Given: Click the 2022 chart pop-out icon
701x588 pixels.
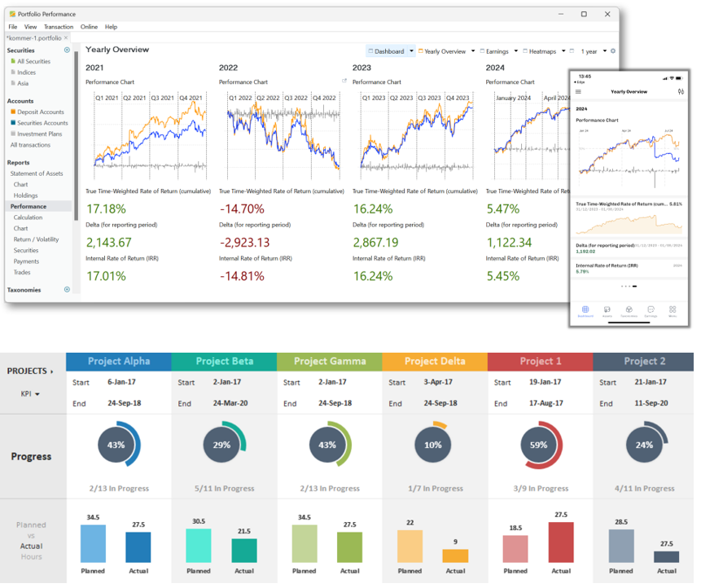Looking at the screenshot, I should click(x=344, y=81).
